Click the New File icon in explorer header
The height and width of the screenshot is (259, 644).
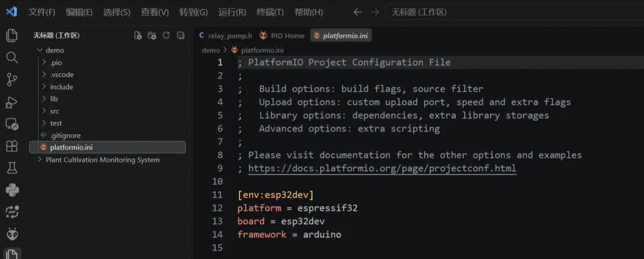tap(138, 35)
